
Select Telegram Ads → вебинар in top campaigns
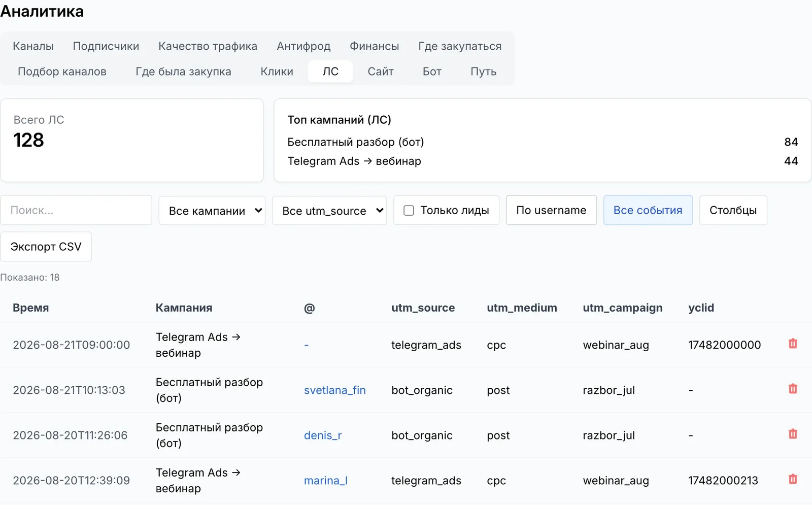tap(354, 161)
